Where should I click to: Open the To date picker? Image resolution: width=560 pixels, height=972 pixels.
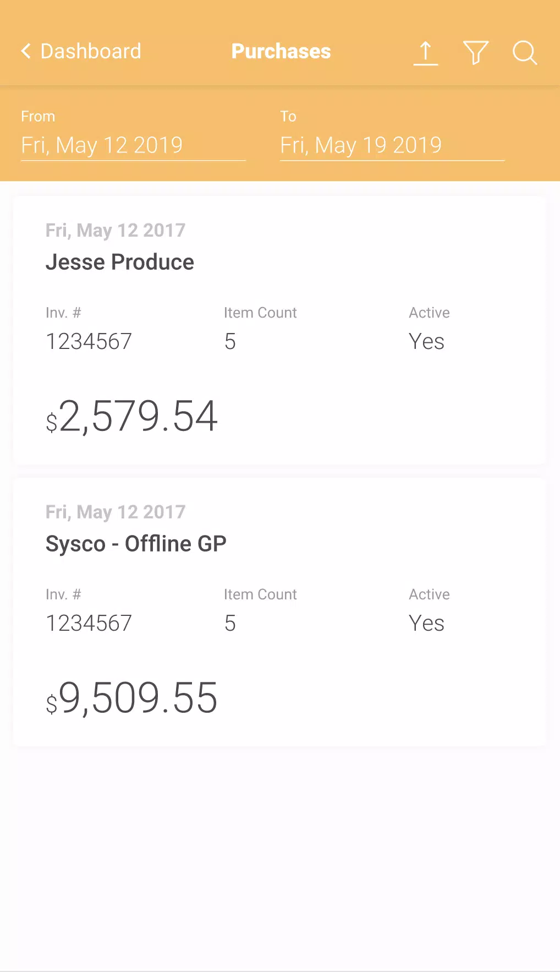[392, 145]
